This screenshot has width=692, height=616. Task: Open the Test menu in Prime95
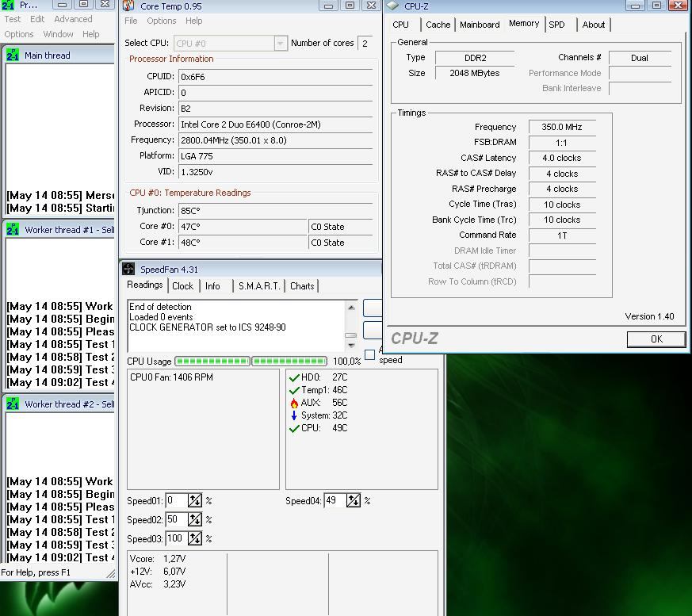pyautogui.click(x=13, y=19)
